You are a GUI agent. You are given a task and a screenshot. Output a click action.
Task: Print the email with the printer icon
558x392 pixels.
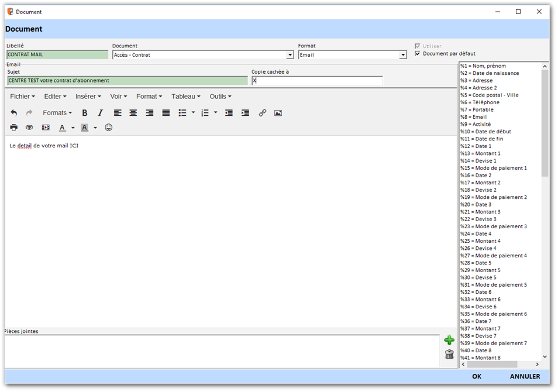pos(14,128)
